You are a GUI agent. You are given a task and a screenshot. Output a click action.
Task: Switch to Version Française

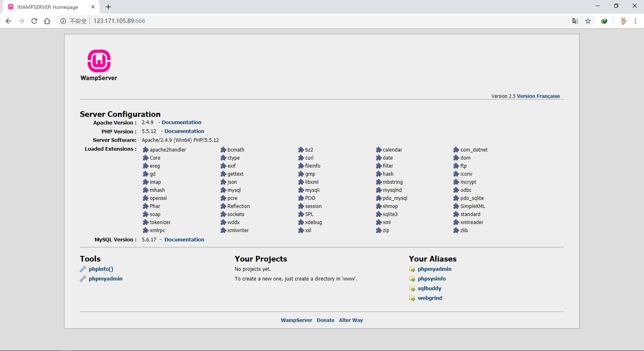click(x=538, y=96)
